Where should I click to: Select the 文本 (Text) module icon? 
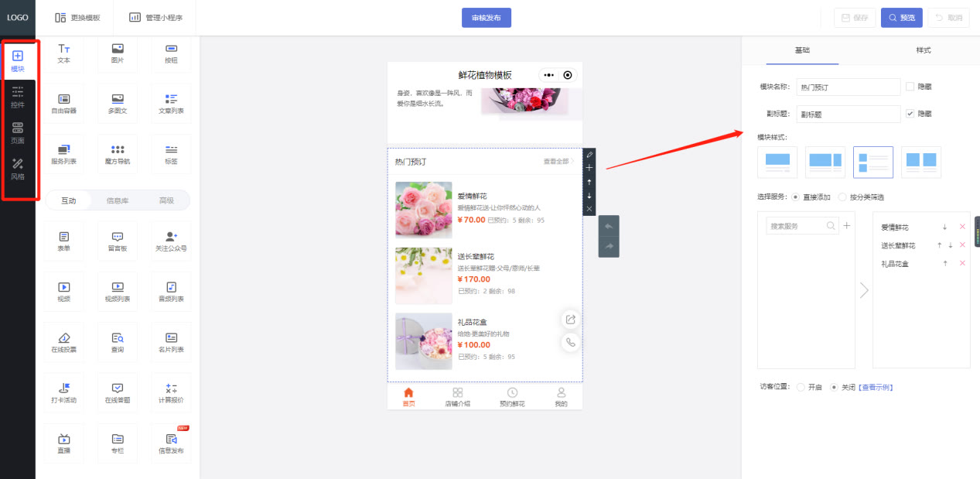pyautogui.click(x=63, y=54)
